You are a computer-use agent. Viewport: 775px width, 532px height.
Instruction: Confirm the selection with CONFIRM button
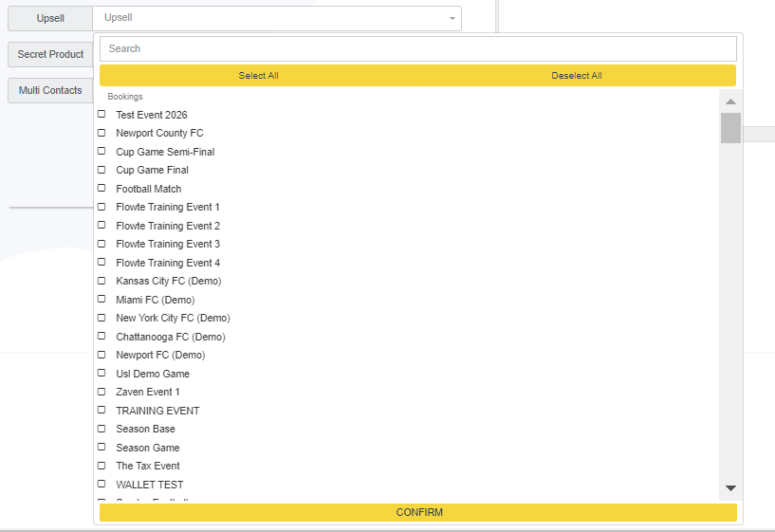pos(418,512)
